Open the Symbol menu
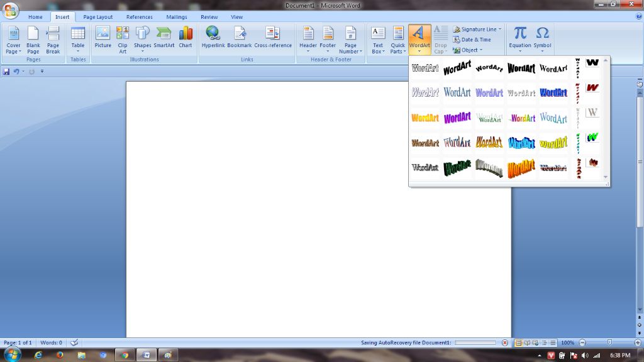The height and width of the screenshot is (362, 644). 542,40
